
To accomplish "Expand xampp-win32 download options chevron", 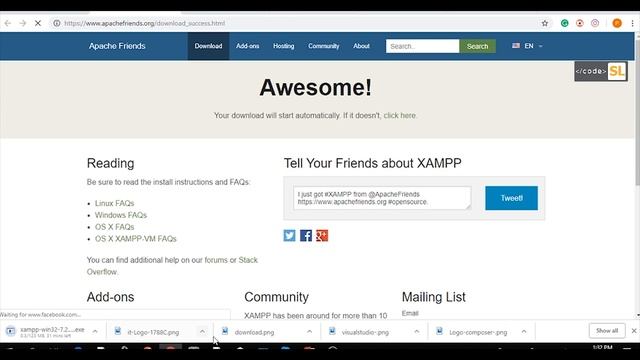I will coord(95,331).
